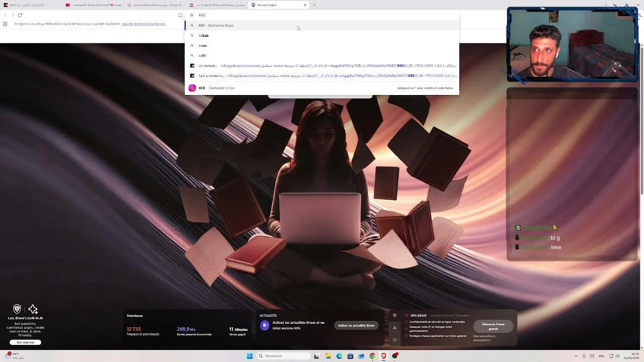Click into the address bar containing KEK
The width and height of the screenshot is (644, 362).
[x=322, y=15]
